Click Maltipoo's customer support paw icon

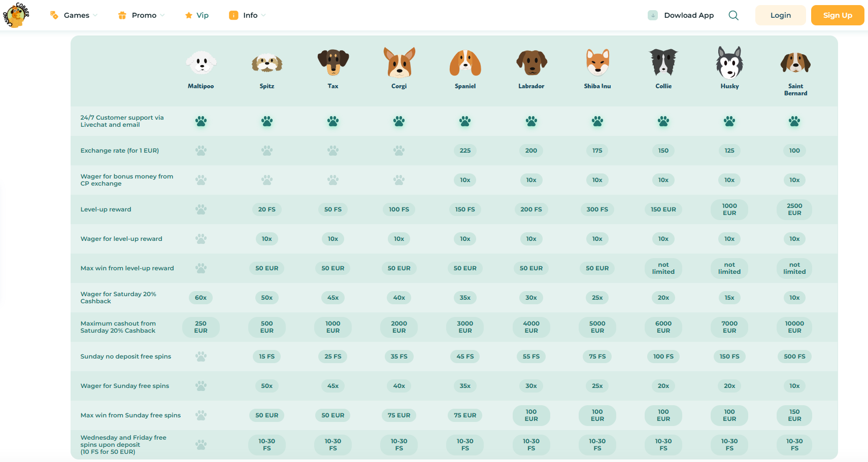click(x=201, y=121)
